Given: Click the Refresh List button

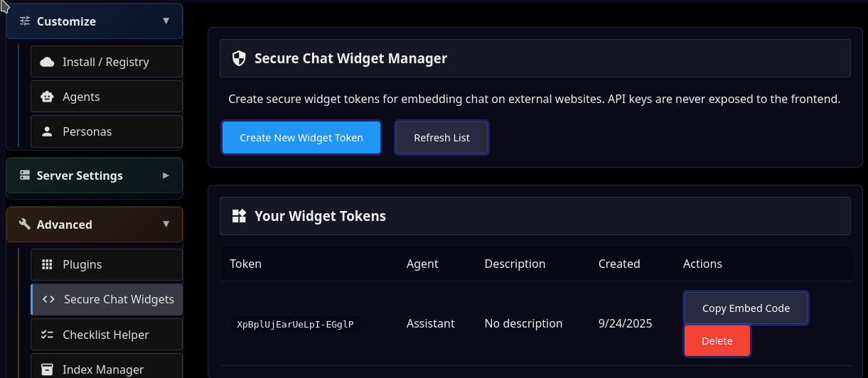Looking at the screenshot, I should [441, 138].
